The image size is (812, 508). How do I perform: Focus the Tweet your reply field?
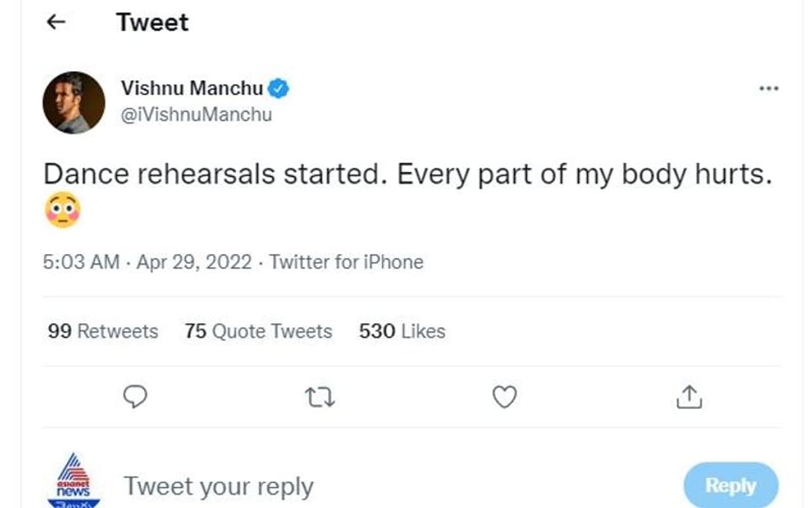[218, 486]
